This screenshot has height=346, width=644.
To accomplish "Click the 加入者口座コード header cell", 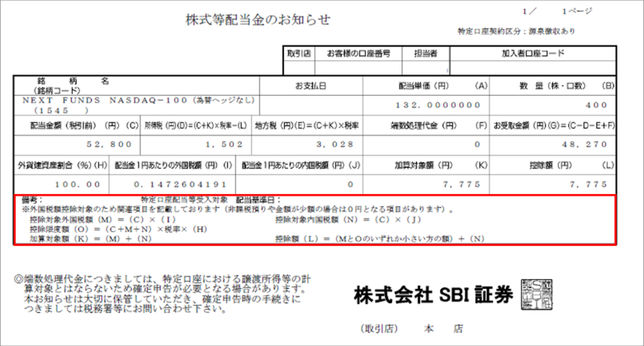I will pyautogui.click(x=533, y=54).
